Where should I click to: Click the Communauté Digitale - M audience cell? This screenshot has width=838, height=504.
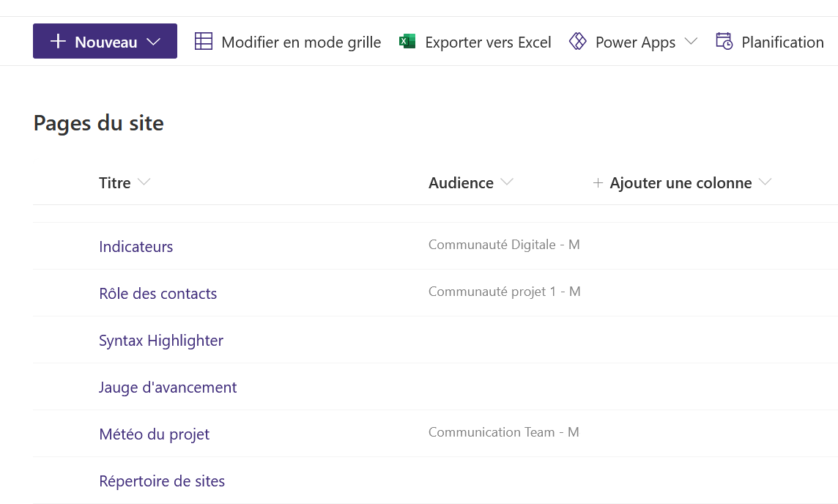(504, 245)
